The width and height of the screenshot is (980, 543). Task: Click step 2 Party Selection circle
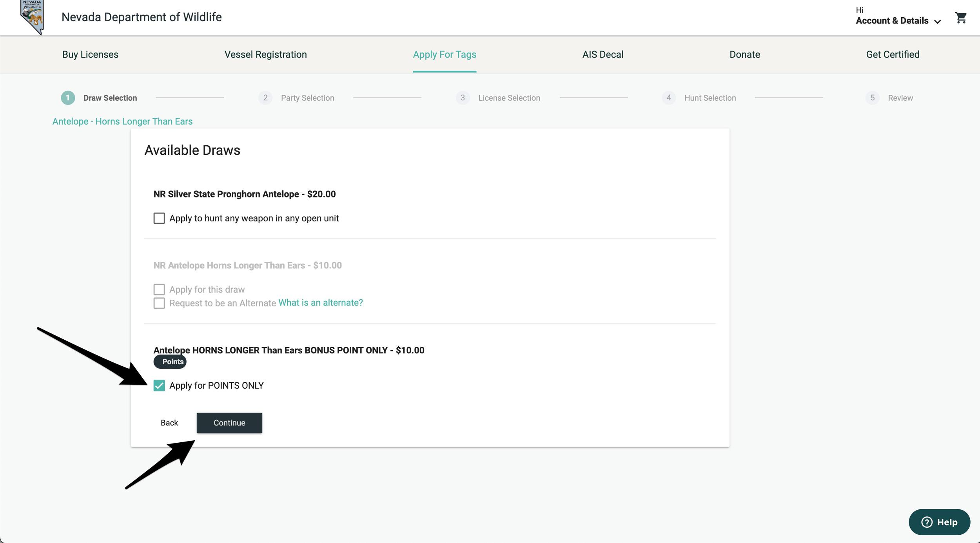[265, 98]
